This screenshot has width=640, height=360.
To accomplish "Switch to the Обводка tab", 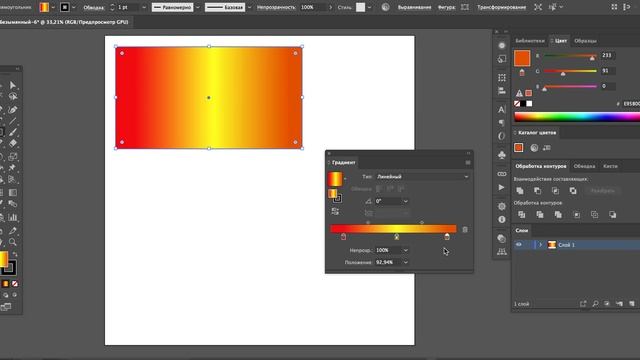I will tap(584, 166).
